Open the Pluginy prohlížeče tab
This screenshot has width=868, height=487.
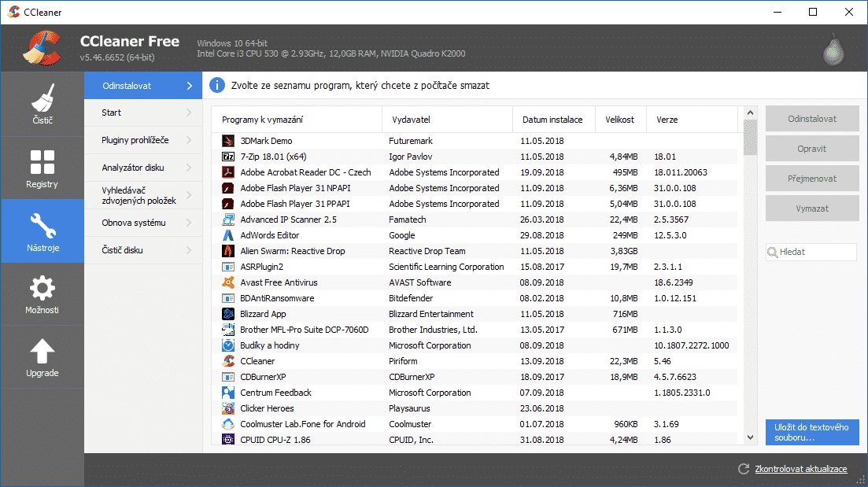pyautogui.click(x=135, y=140)
